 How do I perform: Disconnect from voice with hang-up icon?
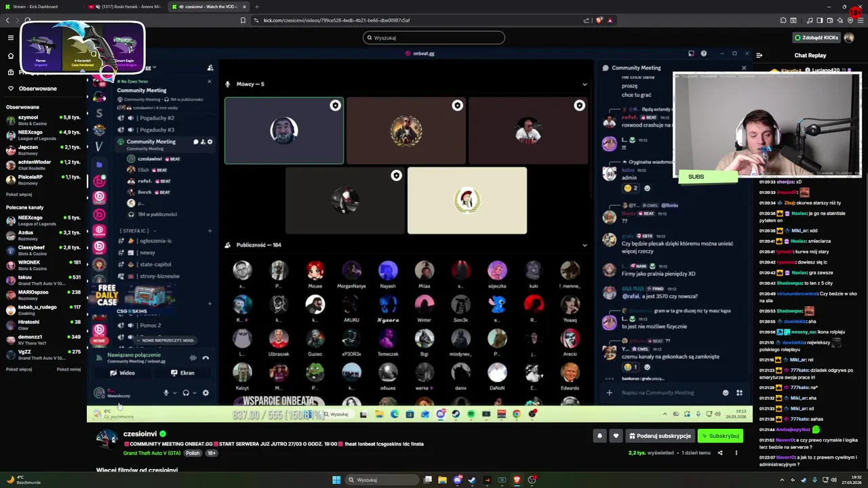point(206,358)
